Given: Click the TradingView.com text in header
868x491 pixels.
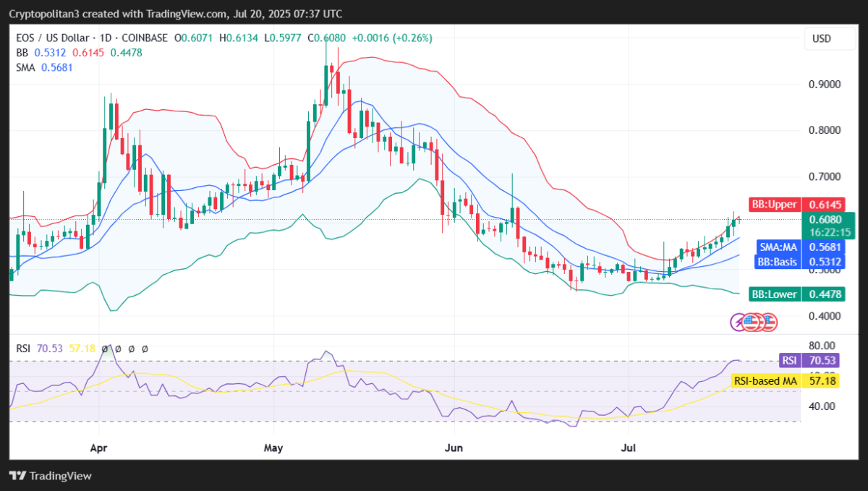Looking at the screenshot, I should tap(155, 14).
